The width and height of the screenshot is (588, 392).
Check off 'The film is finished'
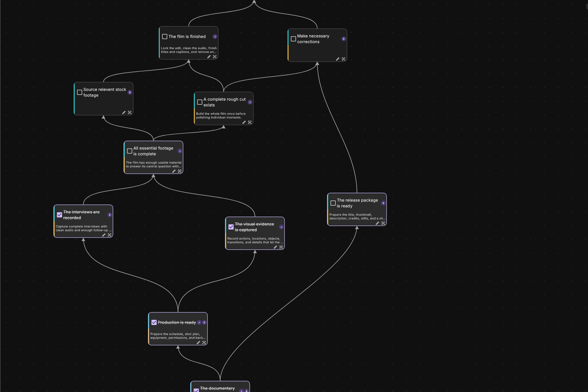coord(165,37)
